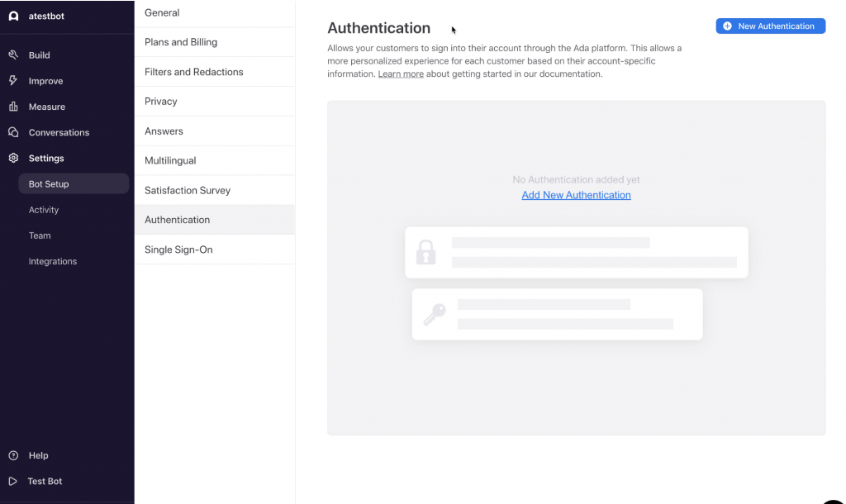The height and width of the screenshot is (504, 846).
Task: Click the Help question mark icon
Action: pyautogui.click(x=13, y=455)
